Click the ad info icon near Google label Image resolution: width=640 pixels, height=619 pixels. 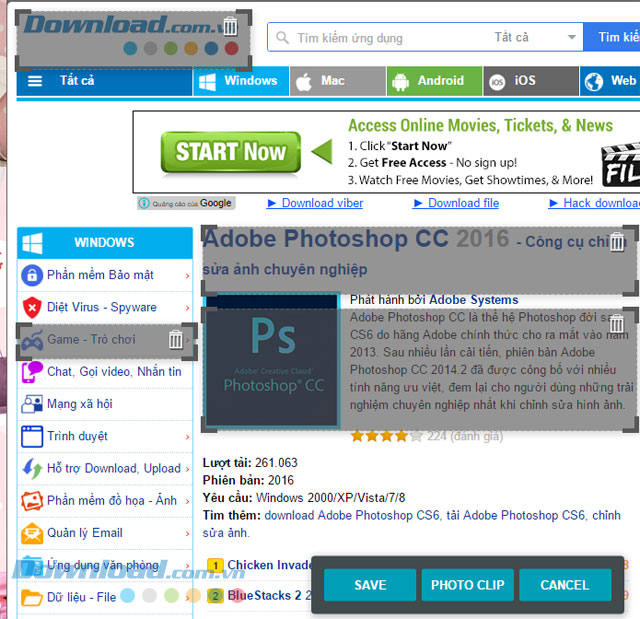click(144, 203)
